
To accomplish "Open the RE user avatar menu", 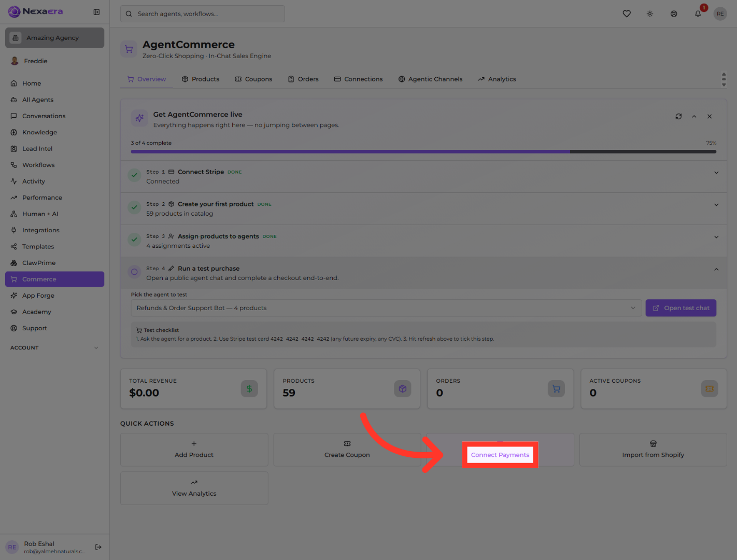I will coord(720,14).
